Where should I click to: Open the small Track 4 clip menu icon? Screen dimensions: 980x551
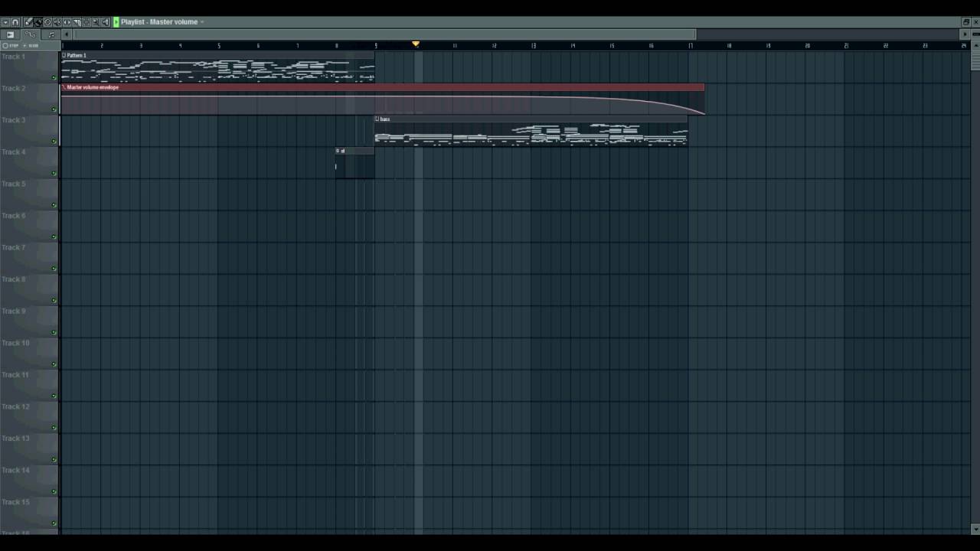338,151
